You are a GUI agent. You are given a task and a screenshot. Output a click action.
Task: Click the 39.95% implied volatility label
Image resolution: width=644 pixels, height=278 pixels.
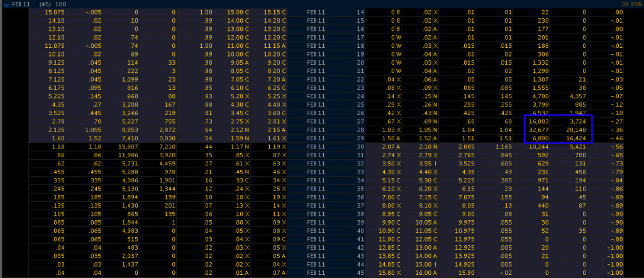tap(630, 4)
